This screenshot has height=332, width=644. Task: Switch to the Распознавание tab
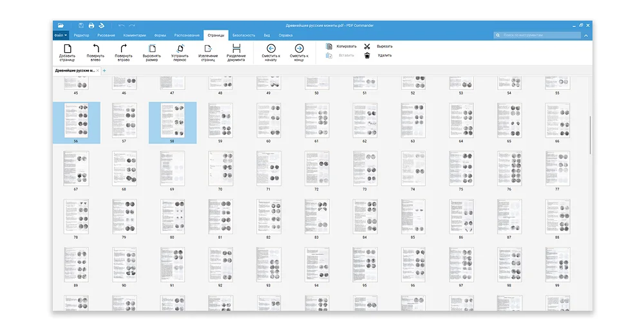pyautogui.click(x=187, y=35)
